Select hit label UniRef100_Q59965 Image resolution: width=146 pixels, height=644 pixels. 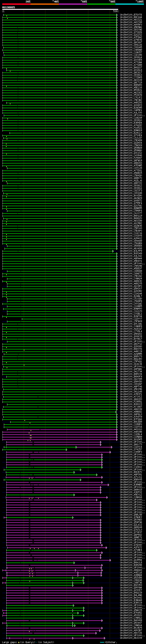coord(131,246)
